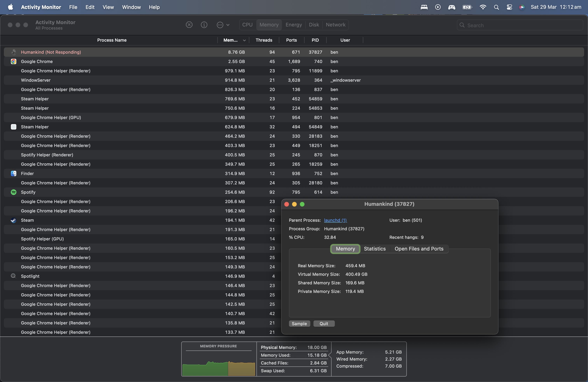Image resolution: width=588 pixels, height=382 pixels.
Task: Open the View menu
Action: pos(108,7)
